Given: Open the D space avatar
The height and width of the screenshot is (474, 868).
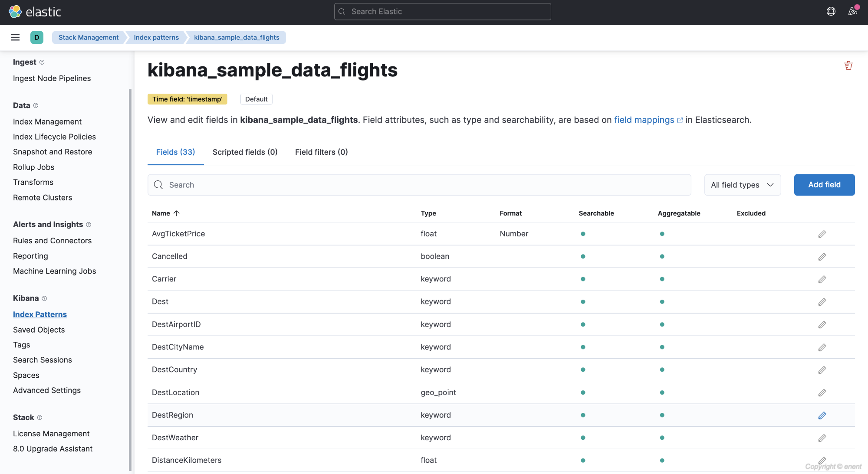Looking at the screenshot, I should click(37, 37).
